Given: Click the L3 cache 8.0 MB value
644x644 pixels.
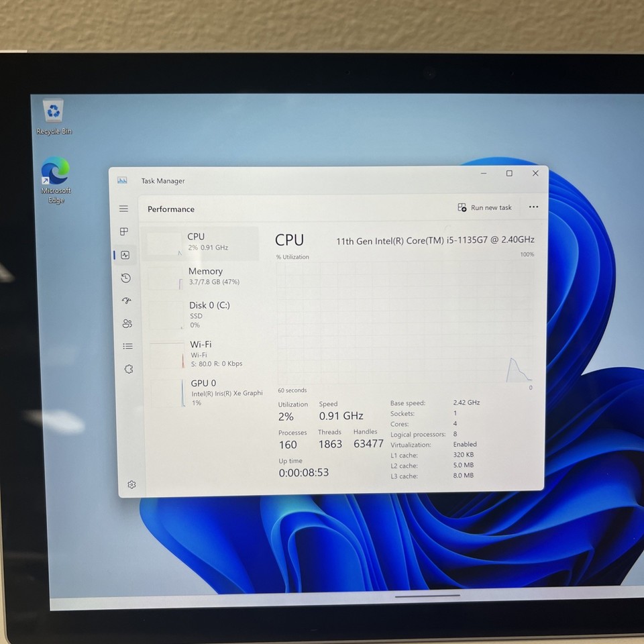Looking at the screenshot, I should pos(464,475).
